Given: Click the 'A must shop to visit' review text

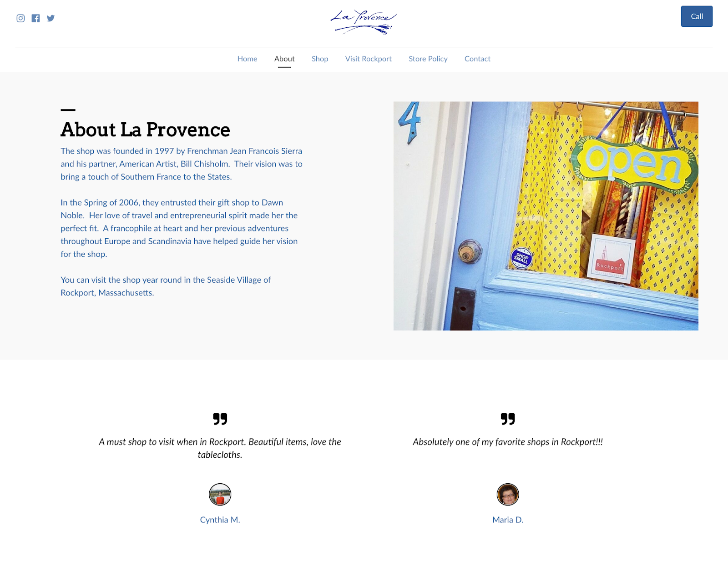Looking at the screenshot, I should (x=220, y=448).
